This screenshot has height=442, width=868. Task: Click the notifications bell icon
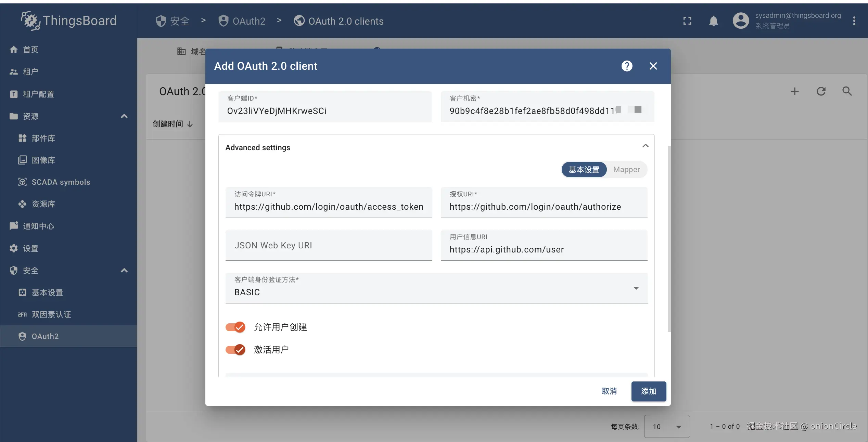(x=713, y=21)
